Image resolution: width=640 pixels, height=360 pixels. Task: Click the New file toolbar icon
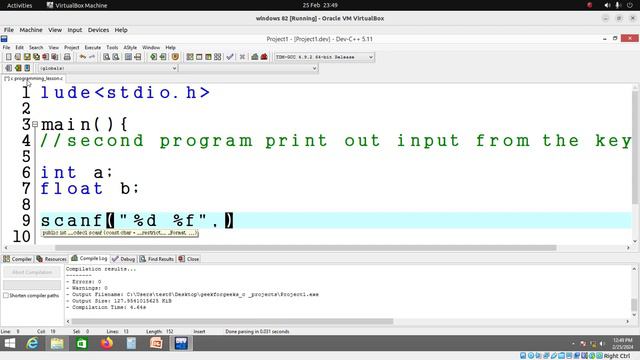pyautogui.click(x=9, y=57)
